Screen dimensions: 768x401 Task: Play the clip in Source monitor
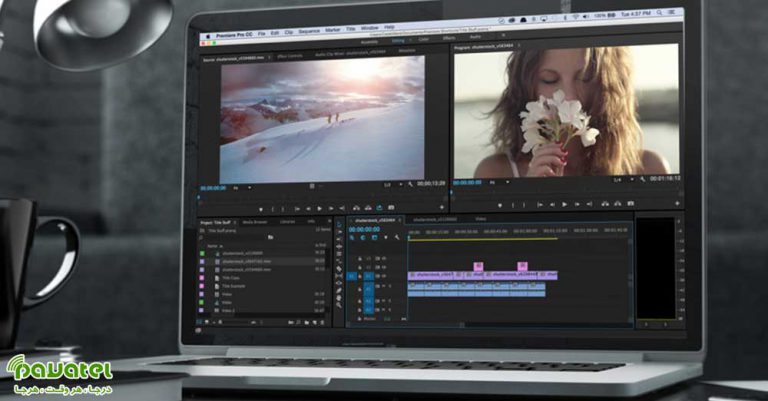320,209
